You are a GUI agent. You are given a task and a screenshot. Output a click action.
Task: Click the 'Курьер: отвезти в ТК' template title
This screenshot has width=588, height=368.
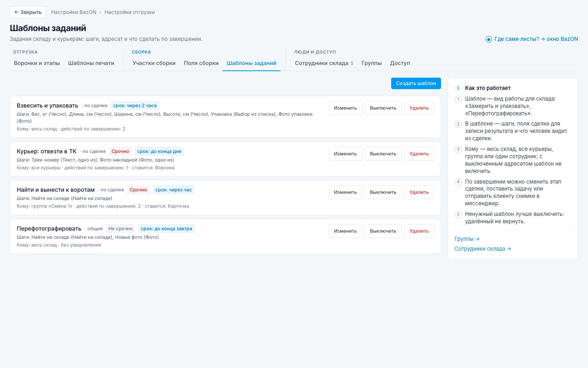[47, 151]
